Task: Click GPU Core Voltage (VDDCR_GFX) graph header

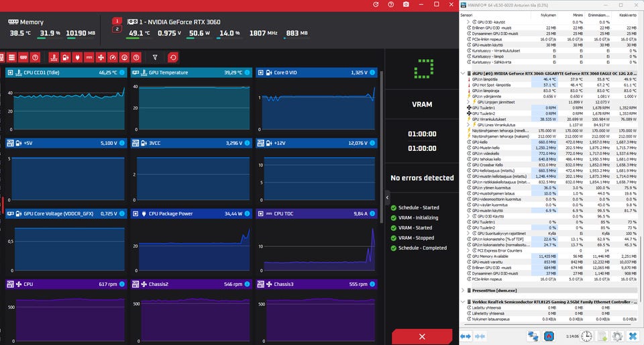Action: click(x=66, y=213)
